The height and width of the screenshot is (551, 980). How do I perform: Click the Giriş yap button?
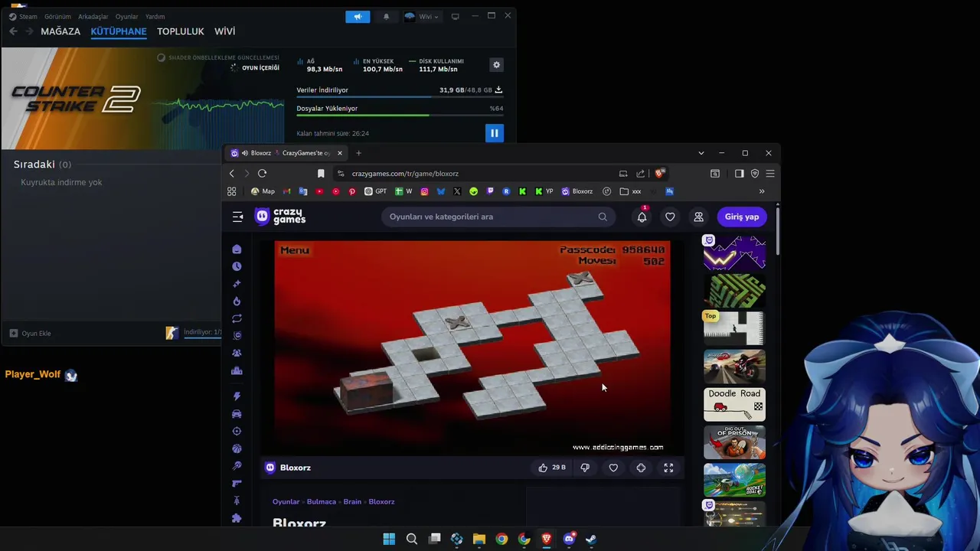(x=742, y=217)
